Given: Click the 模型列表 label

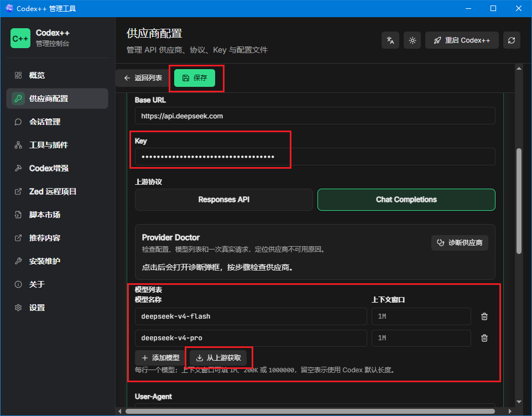Looking at the screenshot, I should [148, 290].
